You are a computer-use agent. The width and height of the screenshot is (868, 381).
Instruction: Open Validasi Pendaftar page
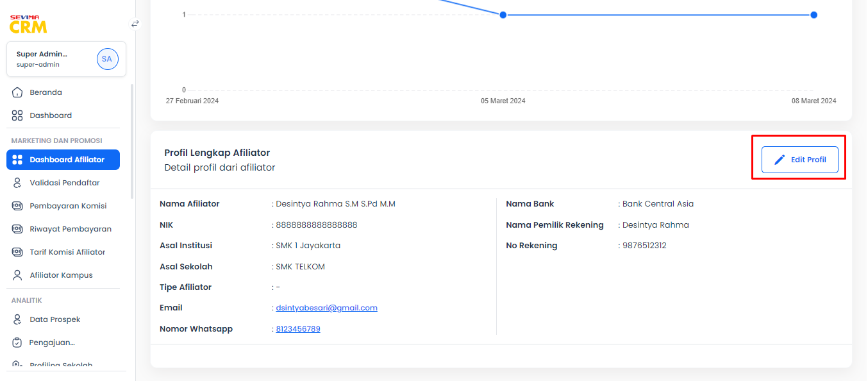[63, 183]
